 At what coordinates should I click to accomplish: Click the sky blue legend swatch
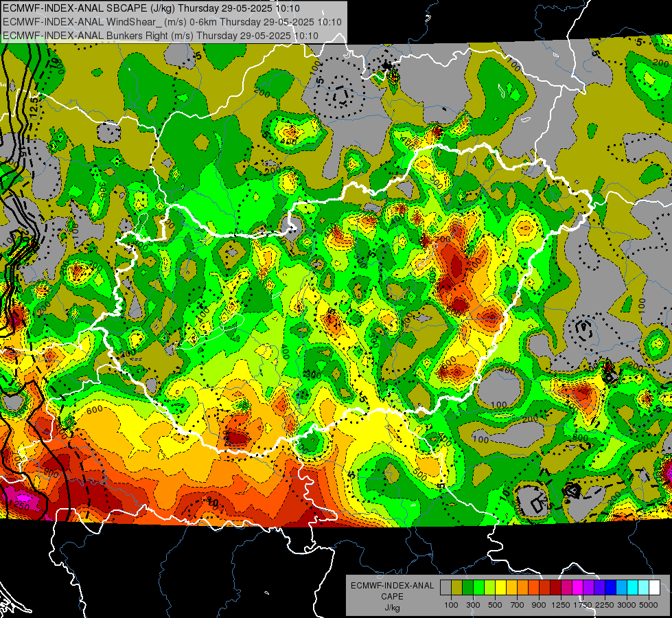pos(623,588)
